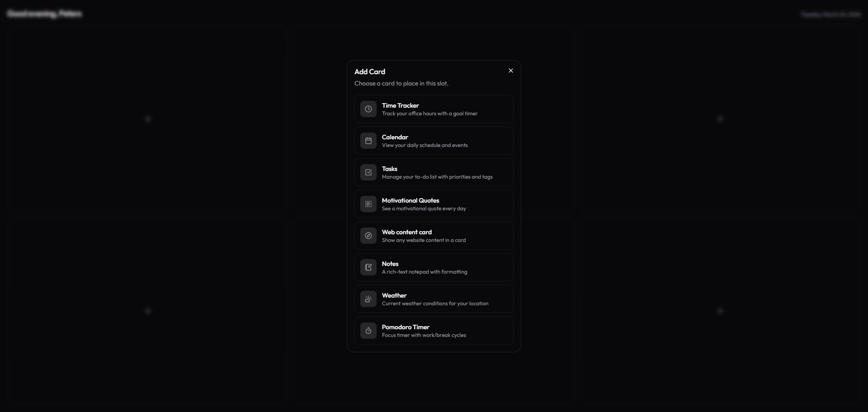Click the Weather cloud-sun icon
Screen dimensions: 868x412
pyautogui.click(x=368, y=299)
